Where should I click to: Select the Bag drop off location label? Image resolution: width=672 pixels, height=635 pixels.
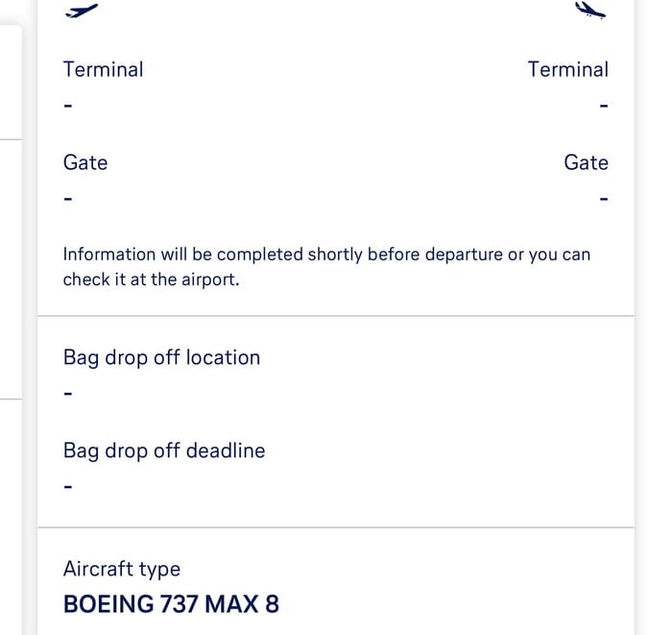tap(161, 357)
